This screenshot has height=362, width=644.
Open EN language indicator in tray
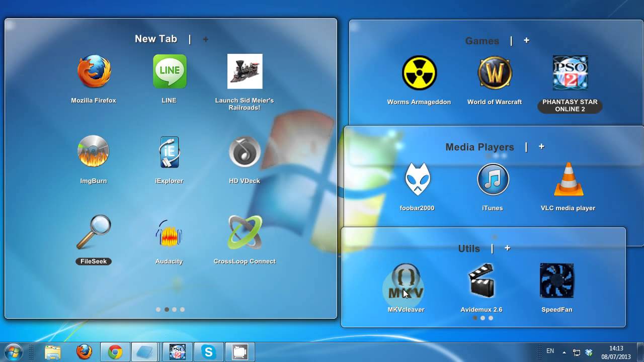click(x=550, y=351)
